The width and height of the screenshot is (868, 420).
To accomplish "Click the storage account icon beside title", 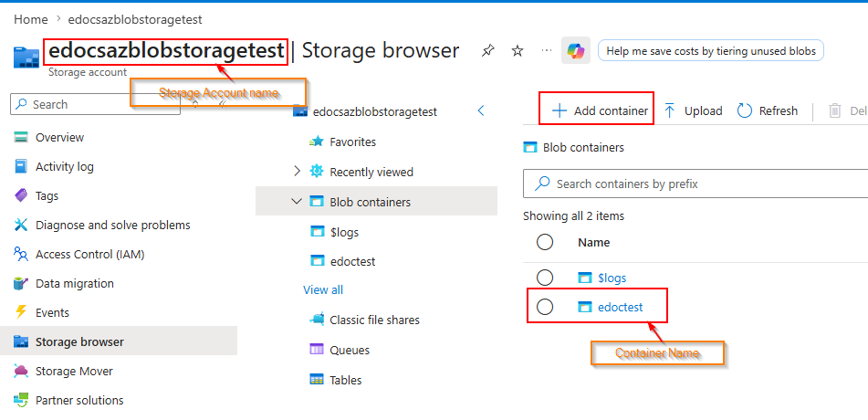I will click(26, 58).
